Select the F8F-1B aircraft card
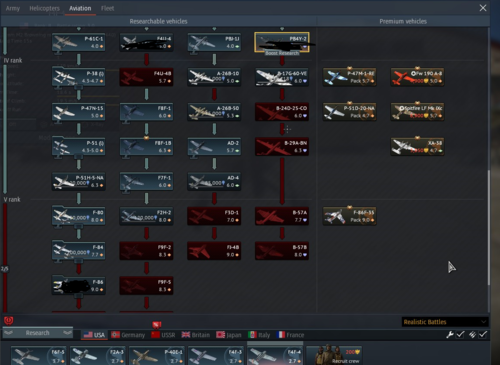Screen dimensions: 500x365 (x=146, y=146)
